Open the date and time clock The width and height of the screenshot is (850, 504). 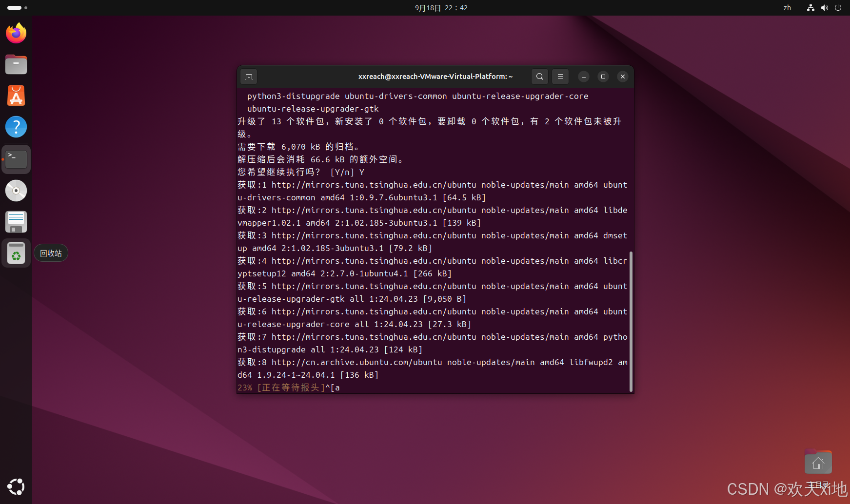coord(441,8)
